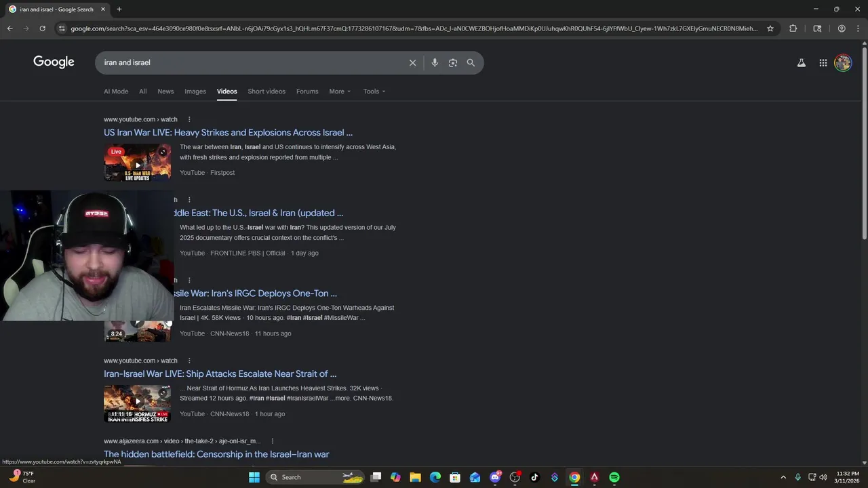Open weather widget showing 75°F Clear

[22, 477]
